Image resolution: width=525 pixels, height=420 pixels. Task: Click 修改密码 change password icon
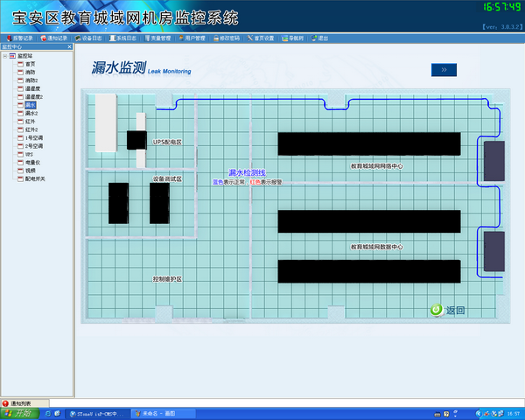click(x=226, y=38)
